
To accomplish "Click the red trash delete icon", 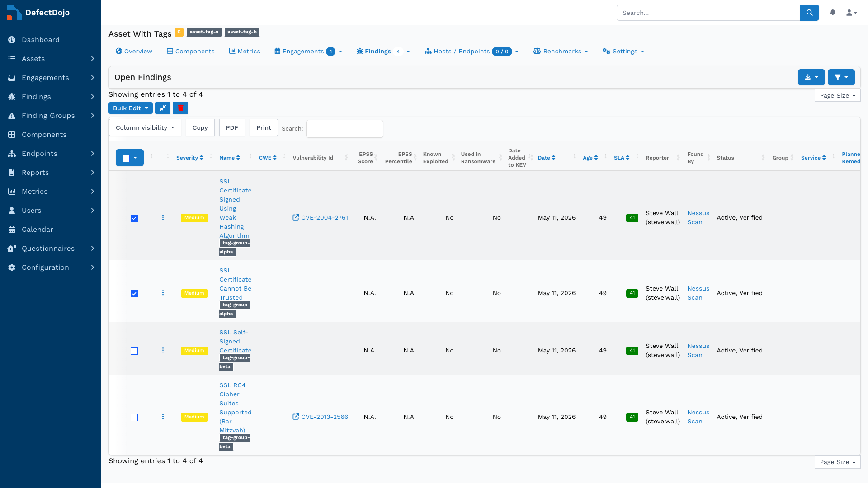I will tap(180, 108).
